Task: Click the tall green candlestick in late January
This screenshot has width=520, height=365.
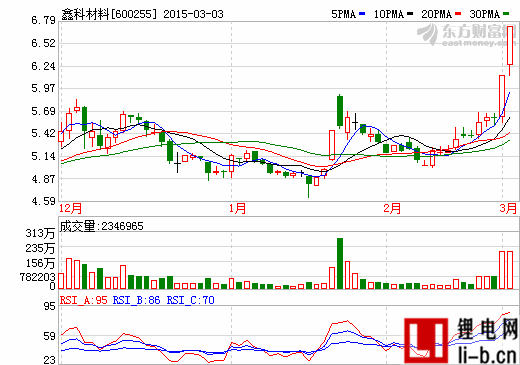Action: 340,111
